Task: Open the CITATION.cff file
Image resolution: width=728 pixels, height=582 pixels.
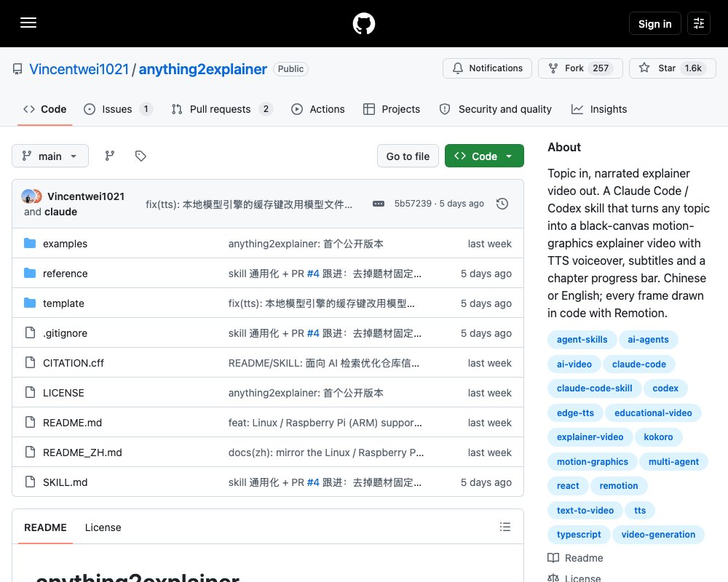Action: pyautogui.click(x=74, y=363)
